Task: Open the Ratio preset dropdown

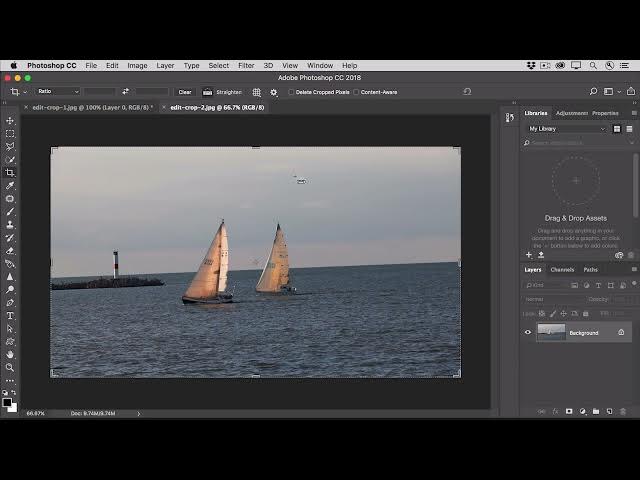Action: point(58,92)
